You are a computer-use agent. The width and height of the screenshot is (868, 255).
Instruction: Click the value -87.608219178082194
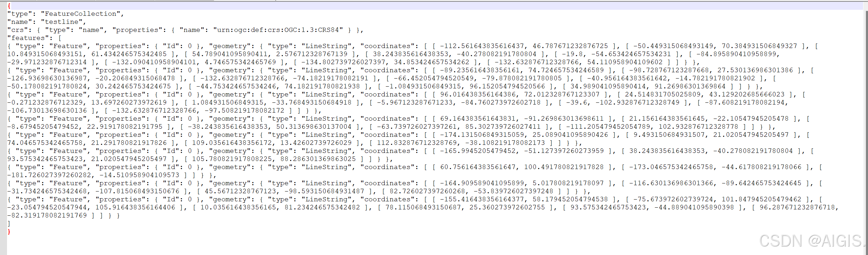(745, 102)
